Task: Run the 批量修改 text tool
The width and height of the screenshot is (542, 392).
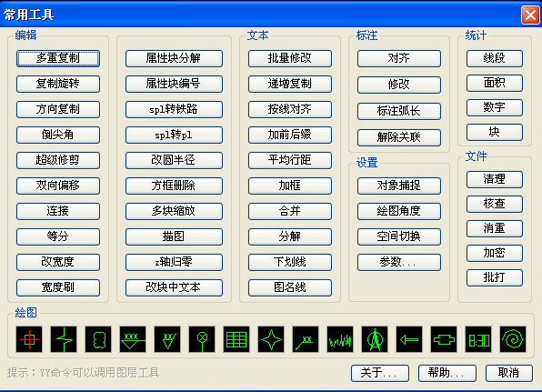Action: coord(290,58)
